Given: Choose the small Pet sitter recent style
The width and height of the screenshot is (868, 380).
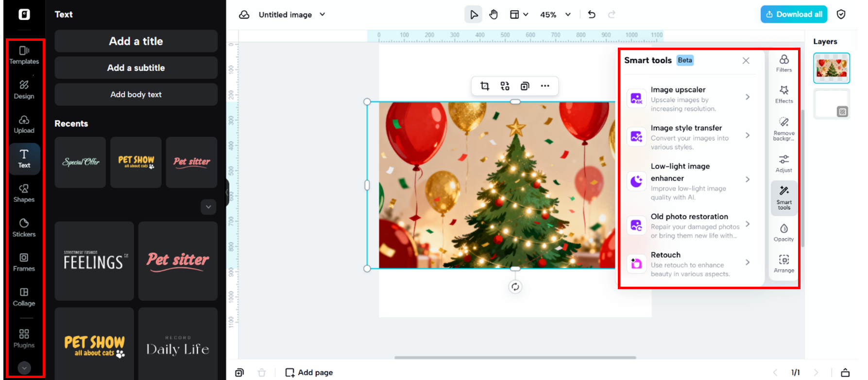Looking at the screenshot, I should (191, 162).
